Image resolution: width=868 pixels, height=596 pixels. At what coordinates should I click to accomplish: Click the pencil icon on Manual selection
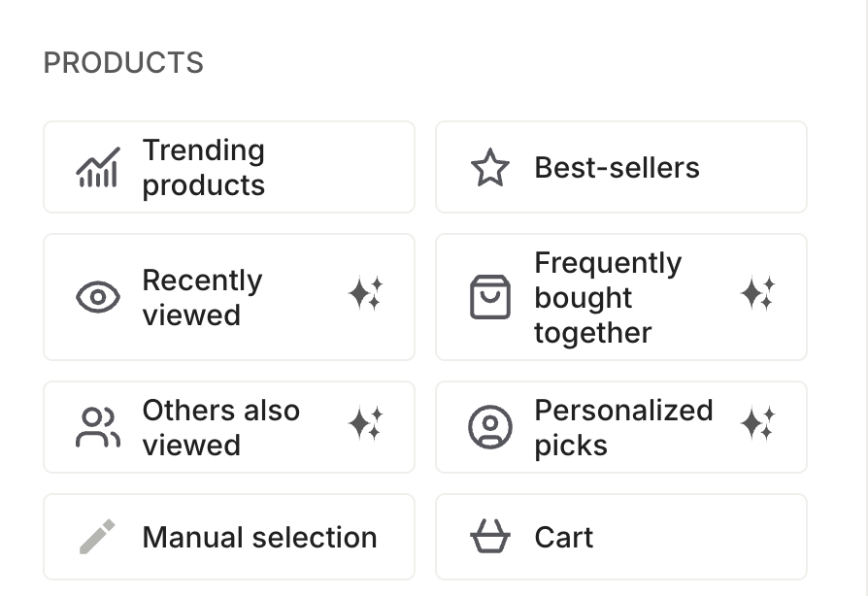coord(95,537)
